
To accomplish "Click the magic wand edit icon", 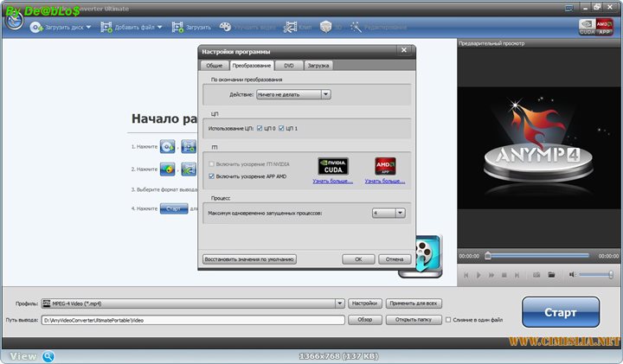I will pyautogui.click(x=356, y=27).
